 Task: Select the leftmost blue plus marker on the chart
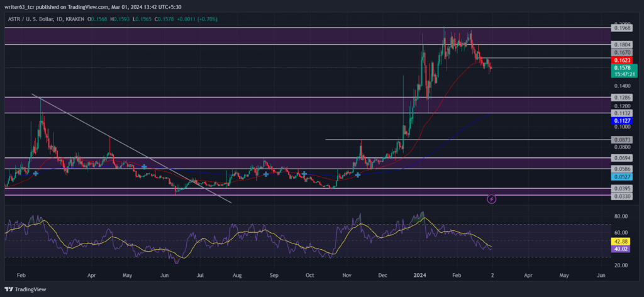coord(35,174)
